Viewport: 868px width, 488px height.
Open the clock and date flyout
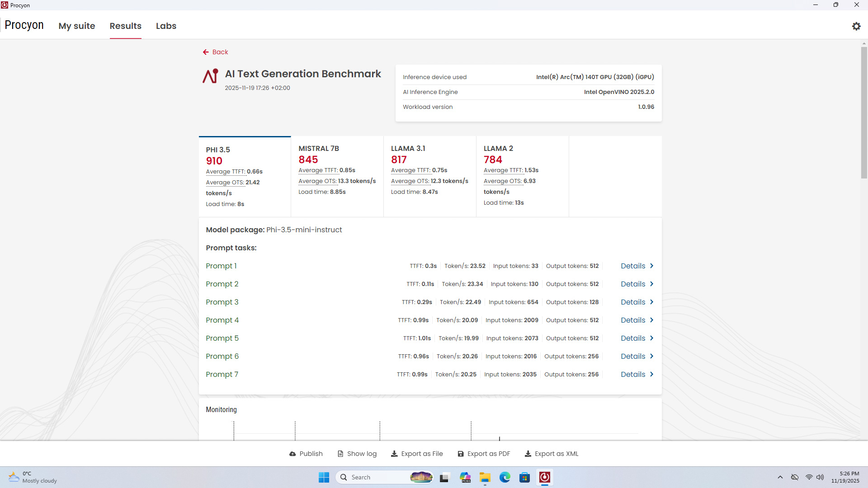[x=845, y=477]
